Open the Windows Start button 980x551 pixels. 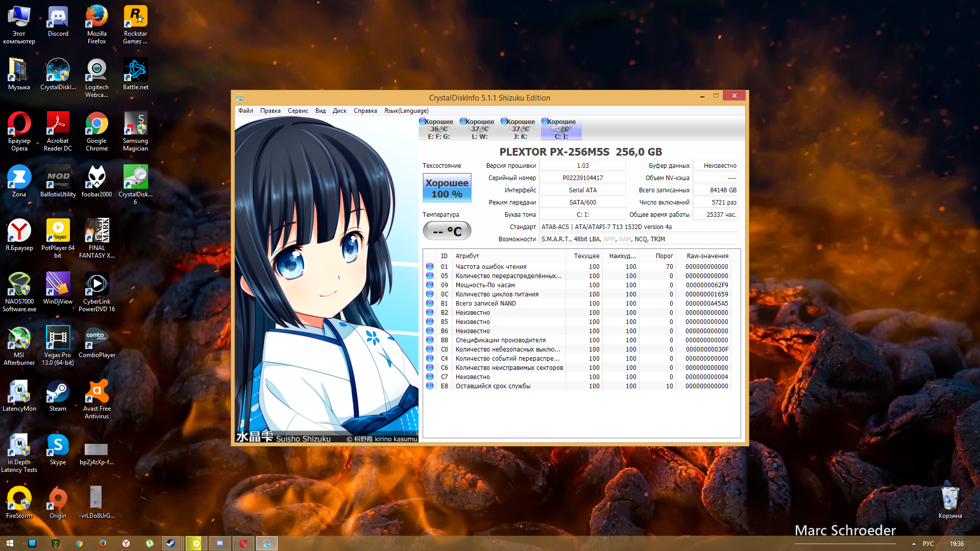pyautogui.click(x=10, y=543)
